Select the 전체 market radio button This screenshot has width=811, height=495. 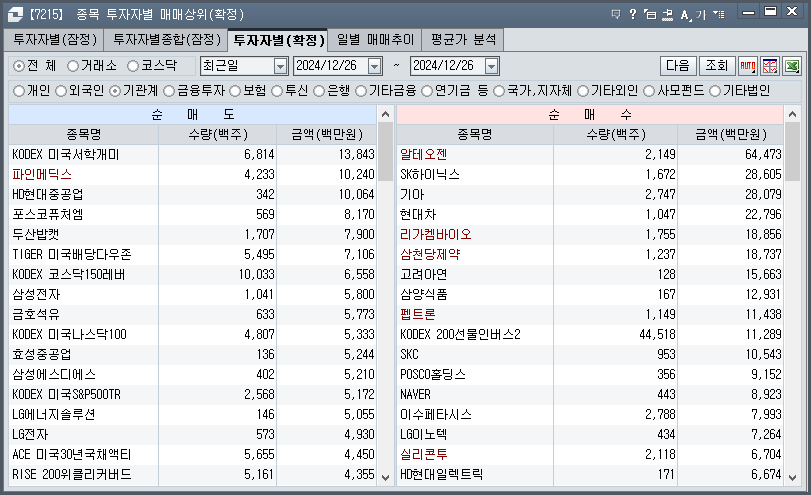(19, 66)
